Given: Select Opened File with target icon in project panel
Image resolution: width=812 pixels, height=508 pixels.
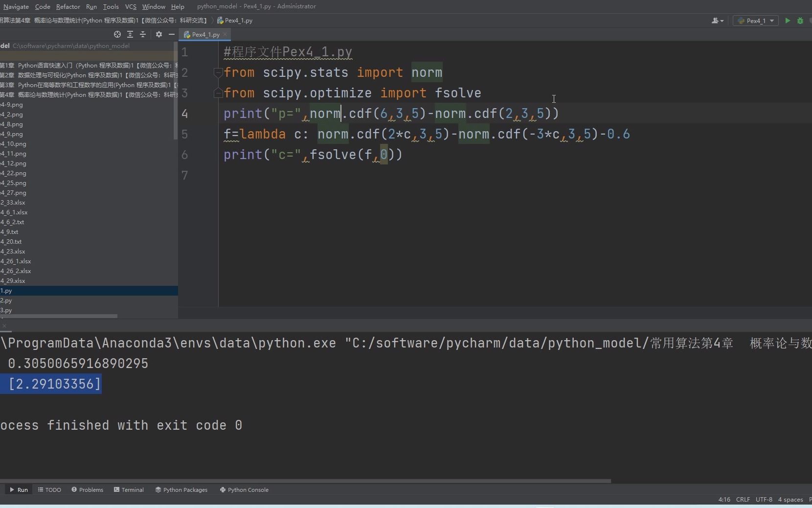Looking at the screenshot, I should click(117, 34).
